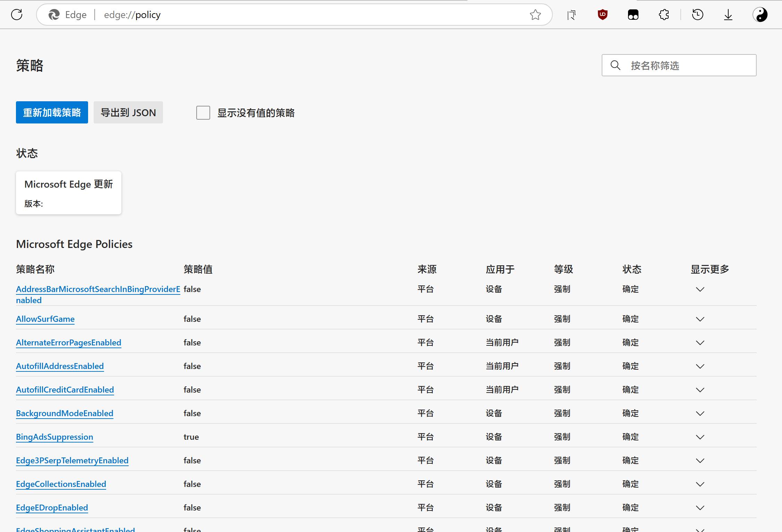Viewport: 782px width, 532px height.
Task: Open AutofillAddressEnabled policy link
Action: coord(60,366)
